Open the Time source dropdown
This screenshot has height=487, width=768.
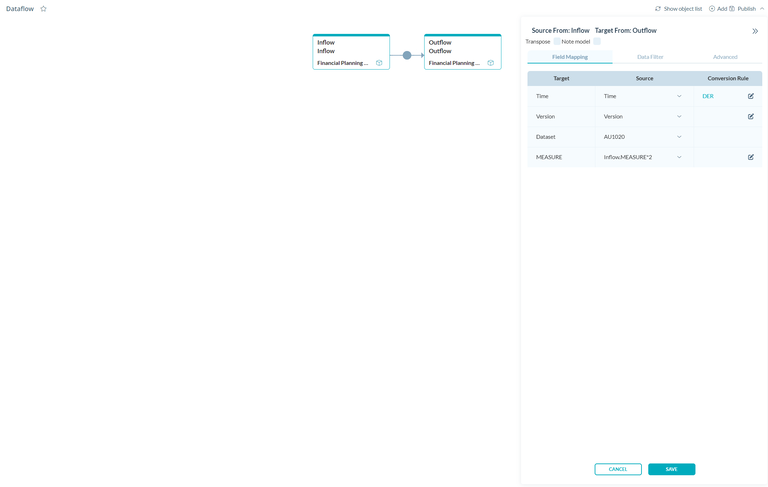(679, 96)
